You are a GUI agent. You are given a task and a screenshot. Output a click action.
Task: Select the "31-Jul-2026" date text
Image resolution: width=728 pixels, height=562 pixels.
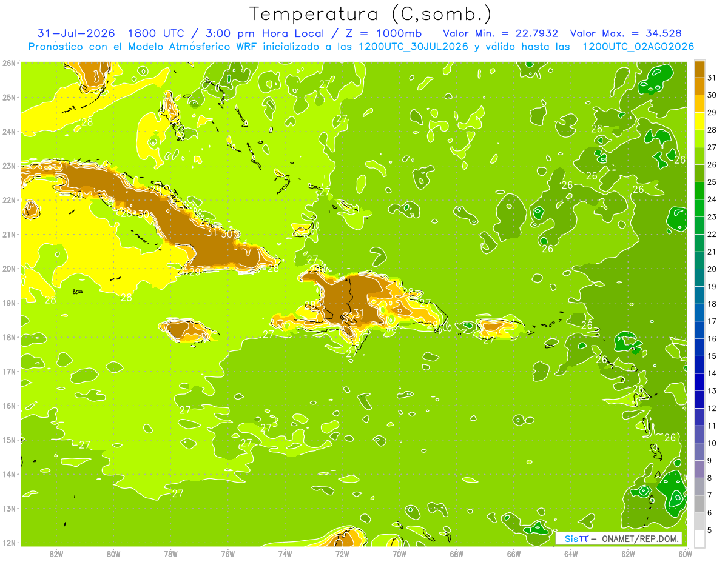(x=77, y=33)
